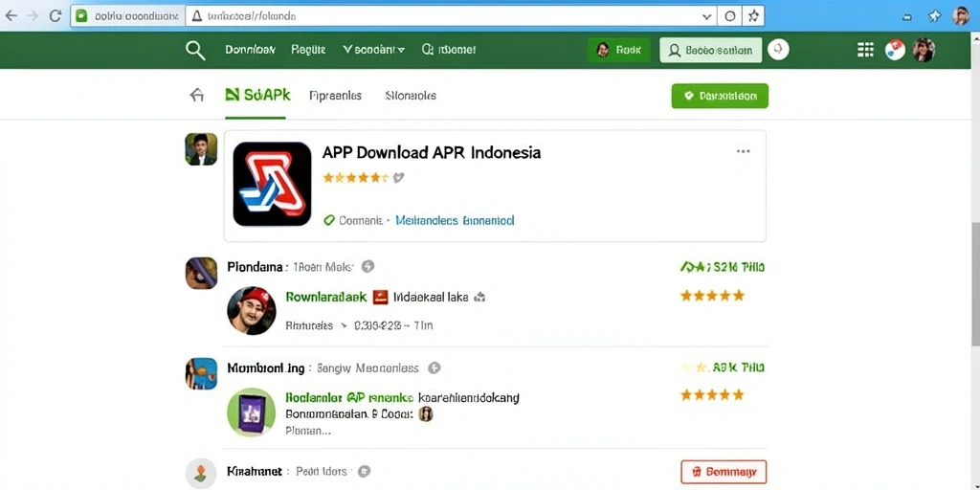
Task: Go home with the house icon
Action: tap(197, 96)
